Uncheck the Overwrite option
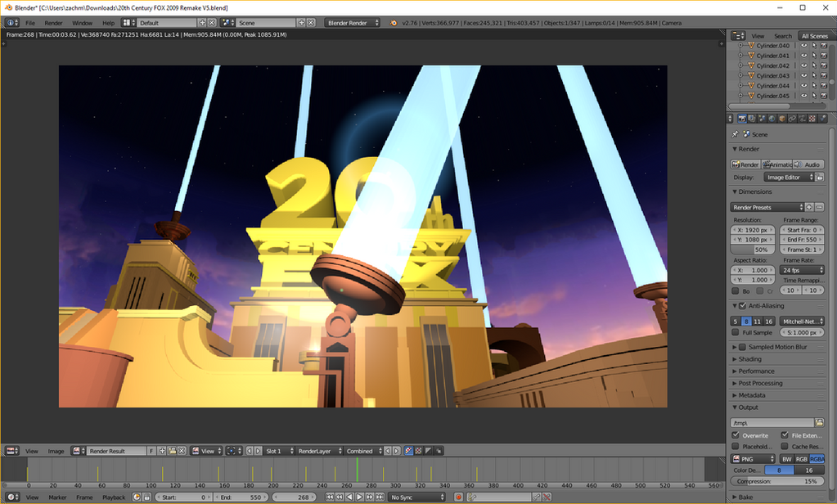The width and height of the screenshot is (837, 504). point(736,435)
